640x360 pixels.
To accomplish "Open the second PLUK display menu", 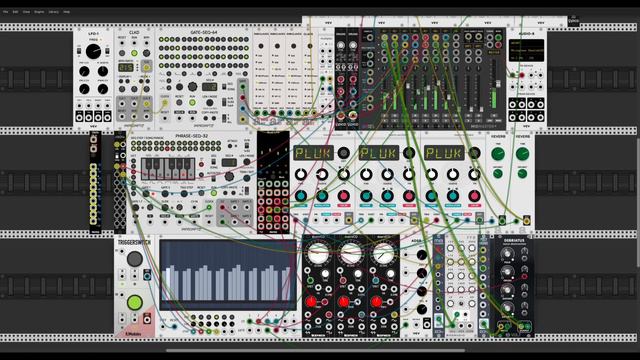I will pyautogui.click(x=378, y=153).
